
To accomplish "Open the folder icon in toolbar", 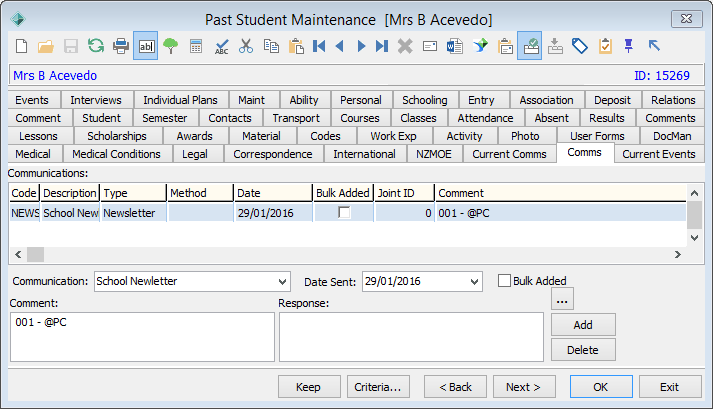I will click(46, 46).
